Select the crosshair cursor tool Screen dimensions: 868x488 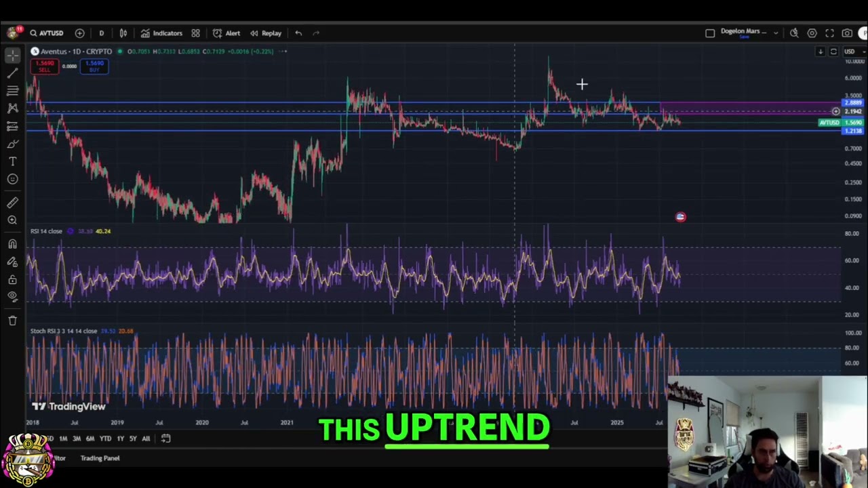pos(12,56)
